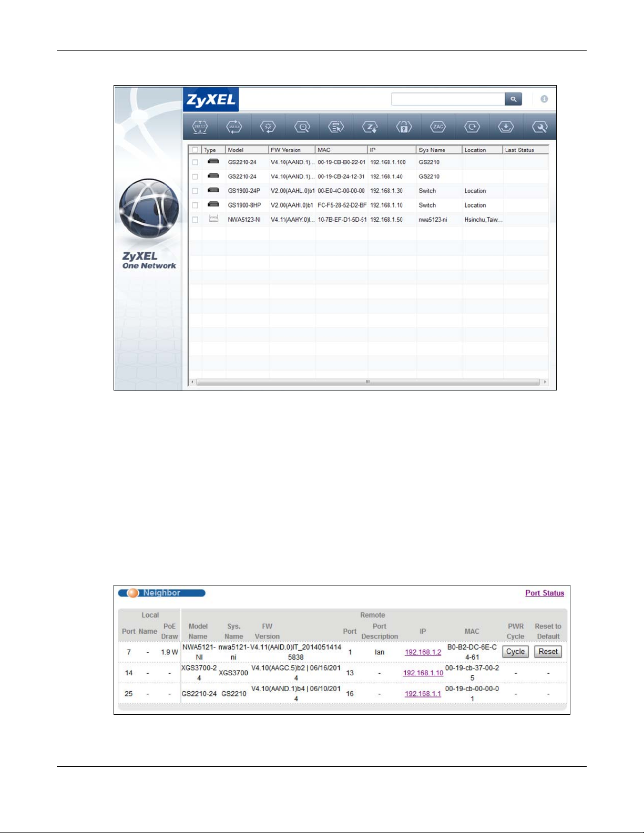Image resolution: width=644 pixels, height=833 pixels.
Task: Select the MAC cell 00-19-CB-24-12-31
Action: [341, 177]
